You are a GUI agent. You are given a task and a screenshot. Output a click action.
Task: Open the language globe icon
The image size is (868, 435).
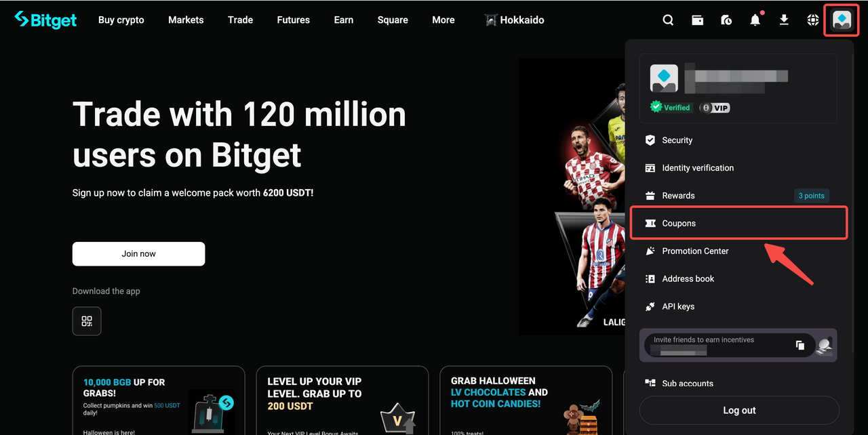[x=813, y=20]
